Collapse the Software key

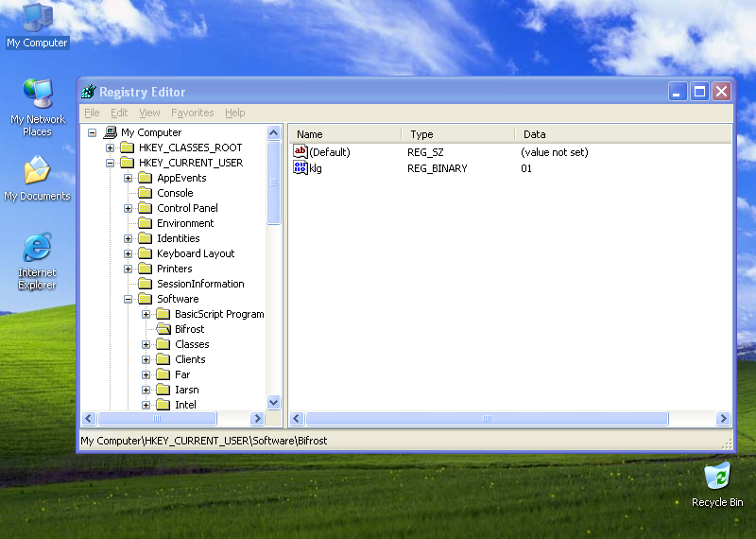point(128,299)
